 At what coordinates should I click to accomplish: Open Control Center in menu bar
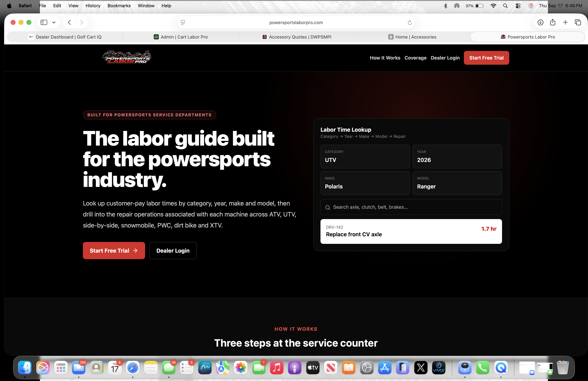point(518,6)
